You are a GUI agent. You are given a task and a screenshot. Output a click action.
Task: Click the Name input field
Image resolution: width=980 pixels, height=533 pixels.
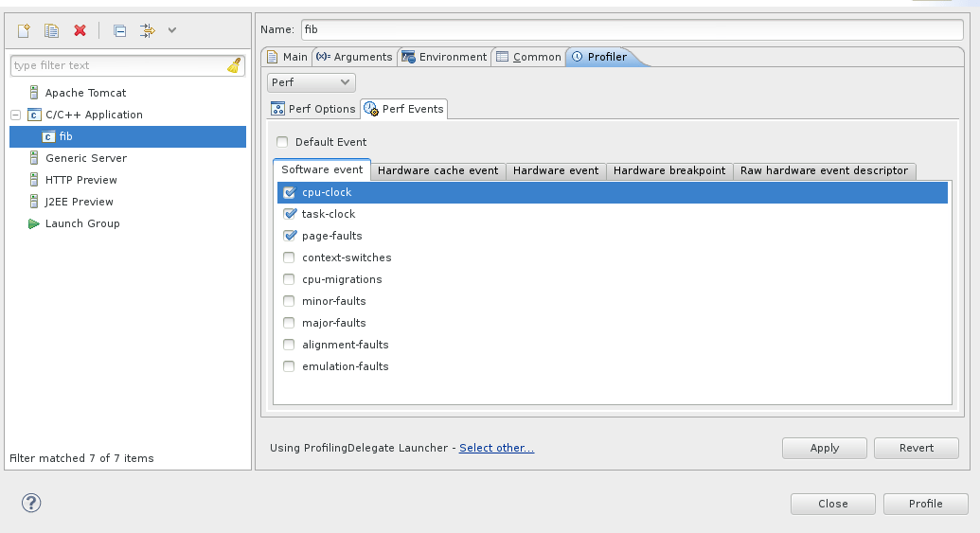coord(632,29)
